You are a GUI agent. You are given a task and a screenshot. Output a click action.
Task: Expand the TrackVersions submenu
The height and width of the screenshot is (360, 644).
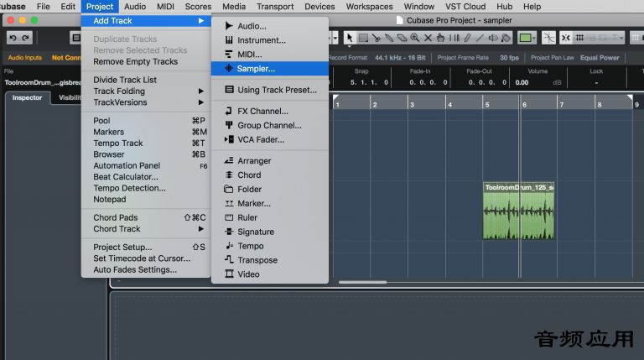[201, 102]
